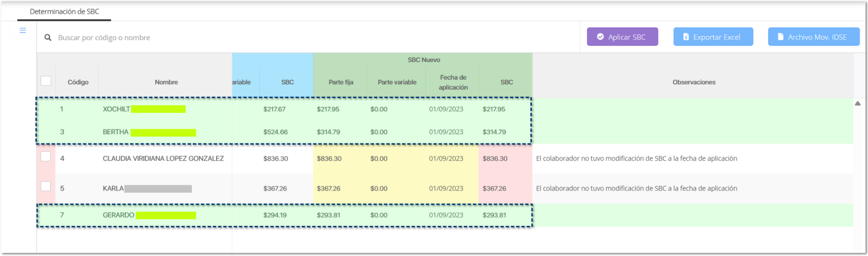The width and height of the screenshot is (868, 256).
Task: Sort by the Código column header
Action: [x=78, y=82]
